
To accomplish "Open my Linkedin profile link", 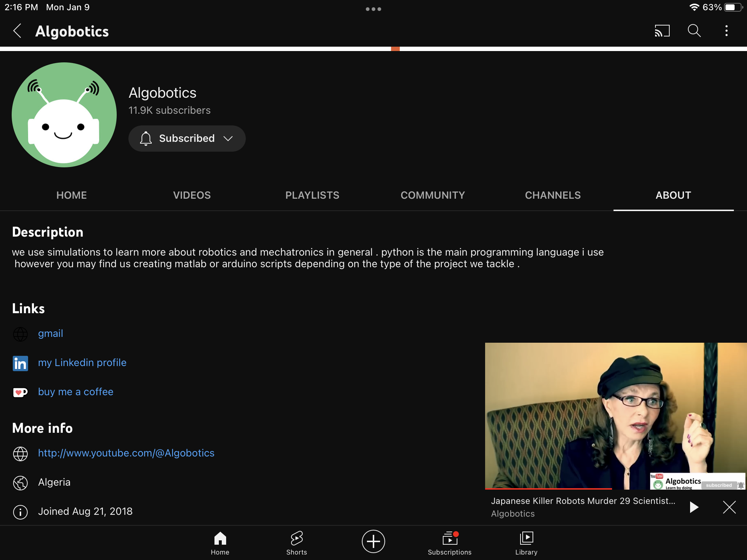I will tap(82, 363).
